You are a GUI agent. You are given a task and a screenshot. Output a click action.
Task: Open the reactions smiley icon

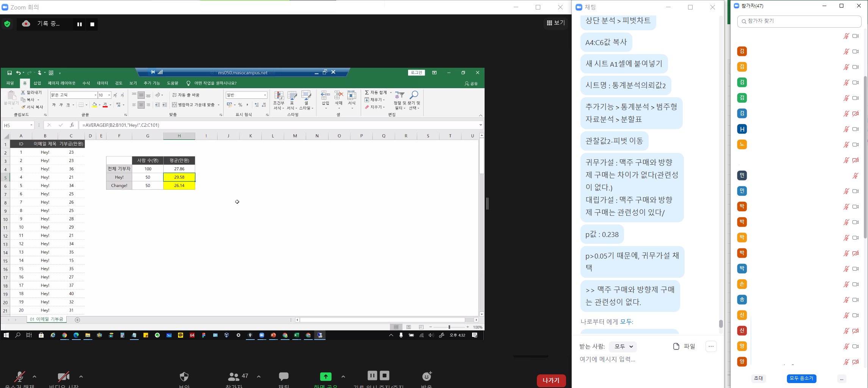[427, 376]
